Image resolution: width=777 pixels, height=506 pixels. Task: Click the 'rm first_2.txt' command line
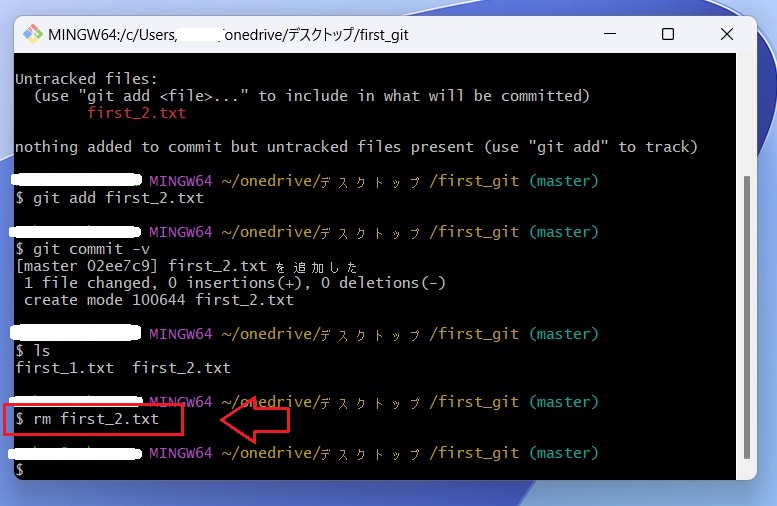(x=96, y=419)
